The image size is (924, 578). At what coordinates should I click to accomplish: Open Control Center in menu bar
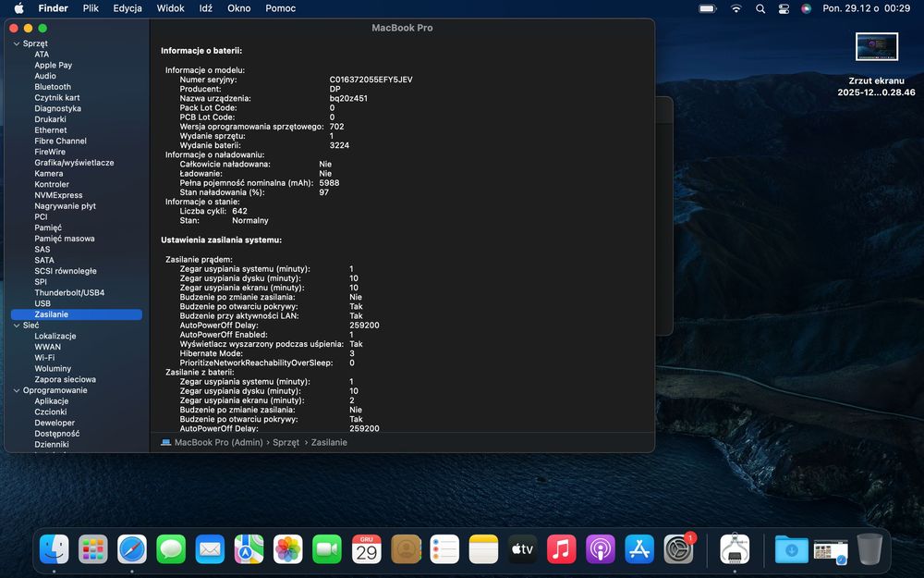784,8
